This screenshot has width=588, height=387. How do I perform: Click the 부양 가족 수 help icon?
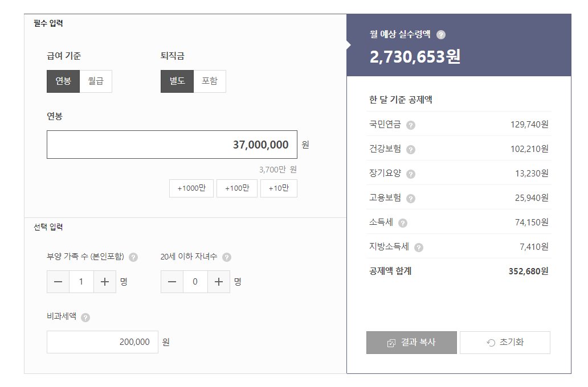pos(134,257)
